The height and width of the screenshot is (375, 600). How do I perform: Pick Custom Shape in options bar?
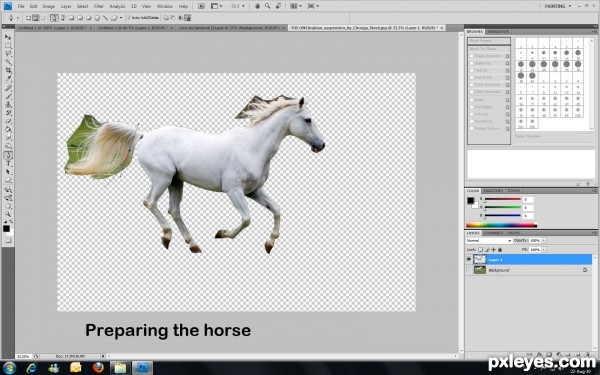tap(114, 18)
